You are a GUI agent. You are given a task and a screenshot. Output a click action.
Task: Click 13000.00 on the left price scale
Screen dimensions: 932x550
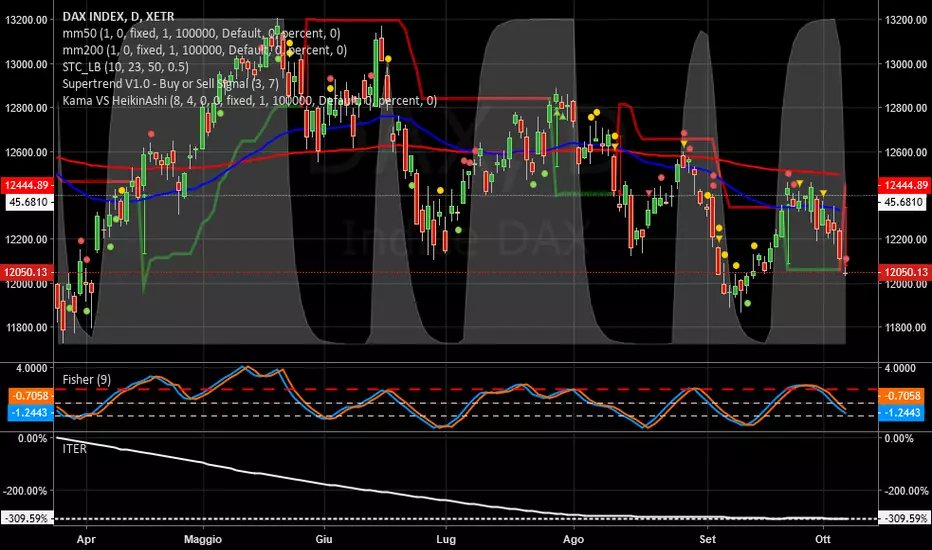(x=26, y=64)
